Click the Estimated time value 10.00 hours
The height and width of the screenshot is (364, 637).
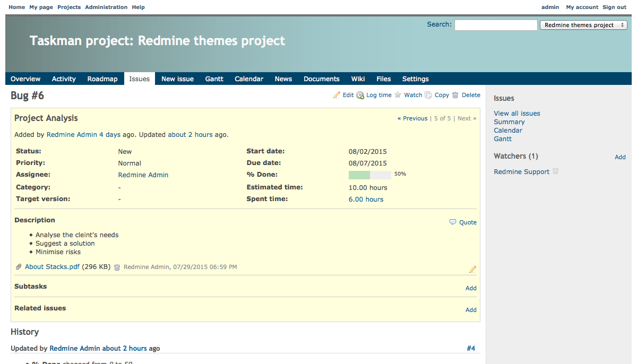(368, 188)
